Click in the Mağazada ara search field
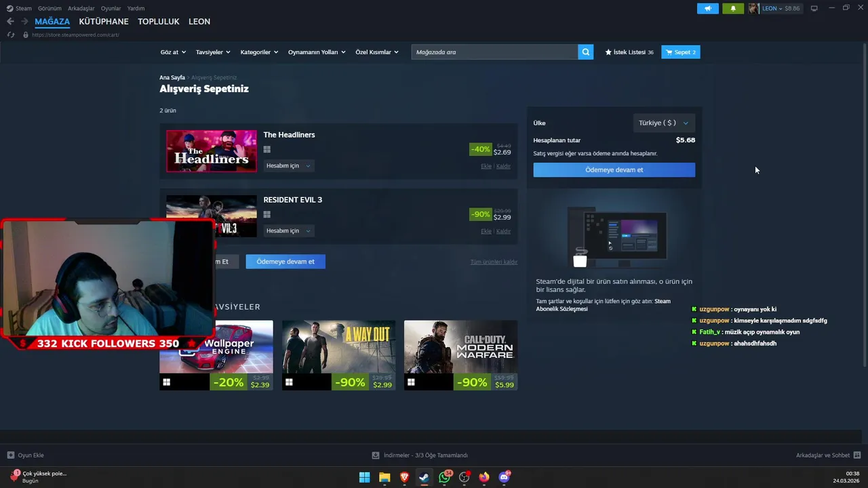 tap(494, 52)
